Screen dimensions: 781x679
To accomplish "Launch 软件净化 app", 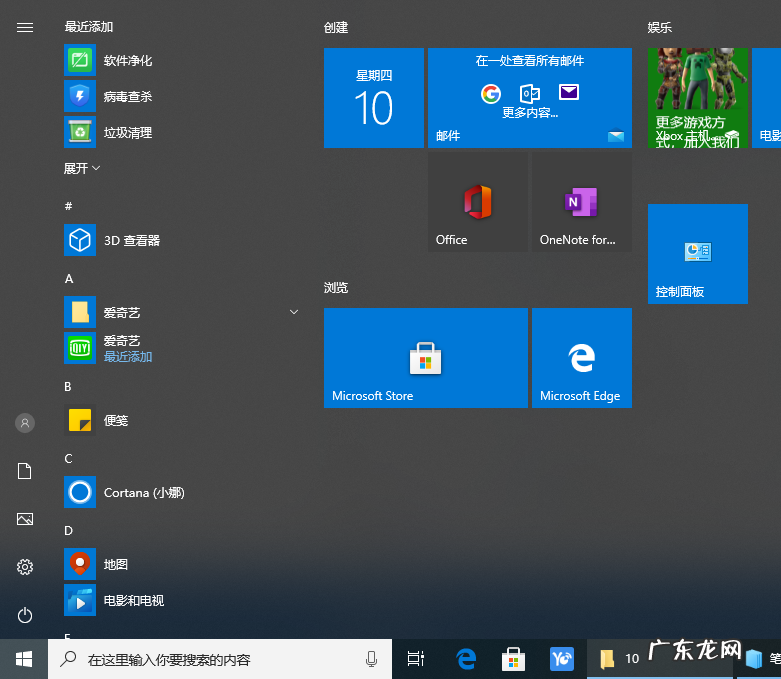I will point(183,60).
